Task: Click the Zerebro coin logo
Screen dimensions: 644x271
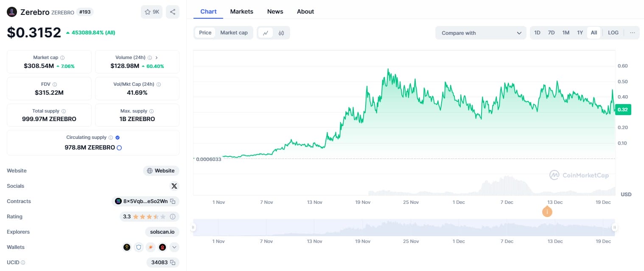Action: tap(12, 12)
